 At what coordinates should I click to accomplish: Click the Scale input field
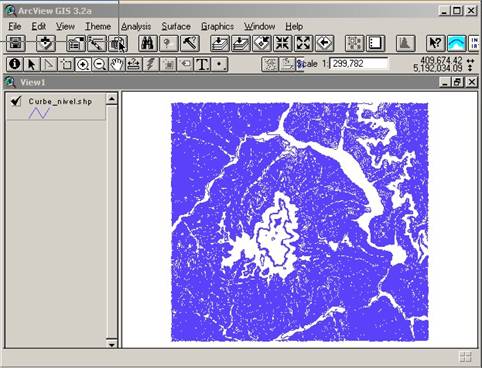(359, 63)
